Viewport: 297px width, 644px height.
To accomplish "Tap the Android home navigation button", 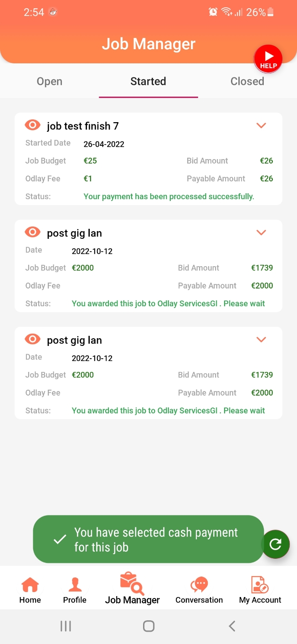I will [x=148, y=626].
